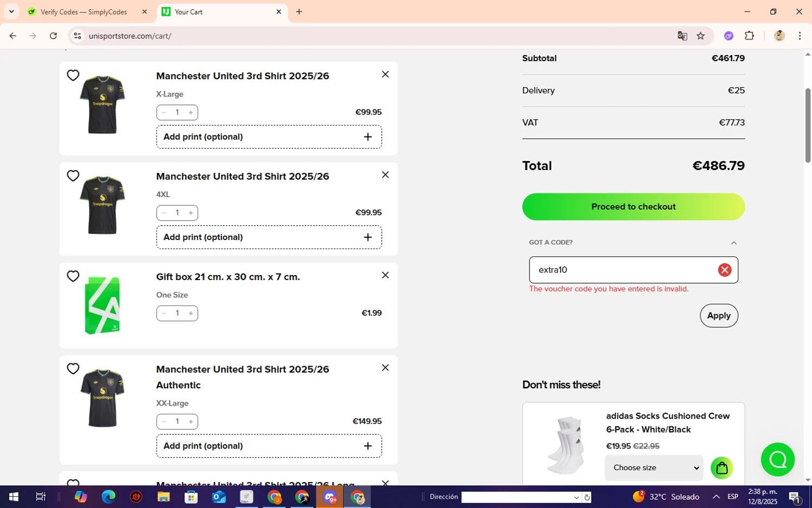Increase quantity of the Gift box
The height and width of the screenshot is (508, 812).
coord(191,313)
